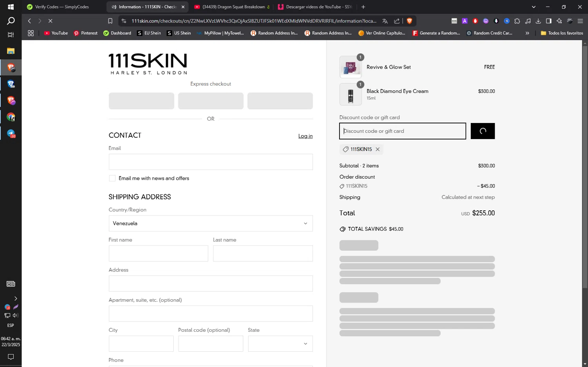Open Windows search magnifier in taskbar
This screenshot has height=367, width=588.
point(11,21)
